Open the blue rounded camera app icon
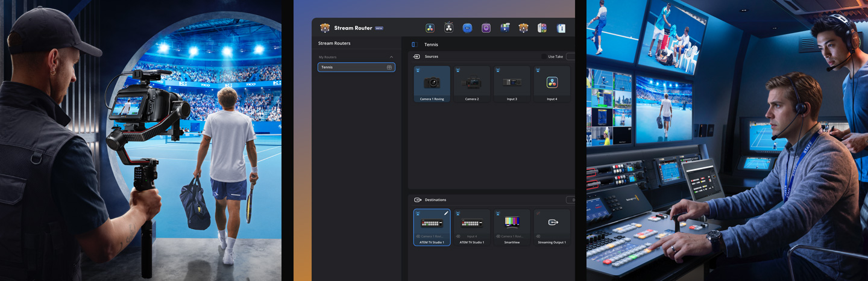 [467, 28]
